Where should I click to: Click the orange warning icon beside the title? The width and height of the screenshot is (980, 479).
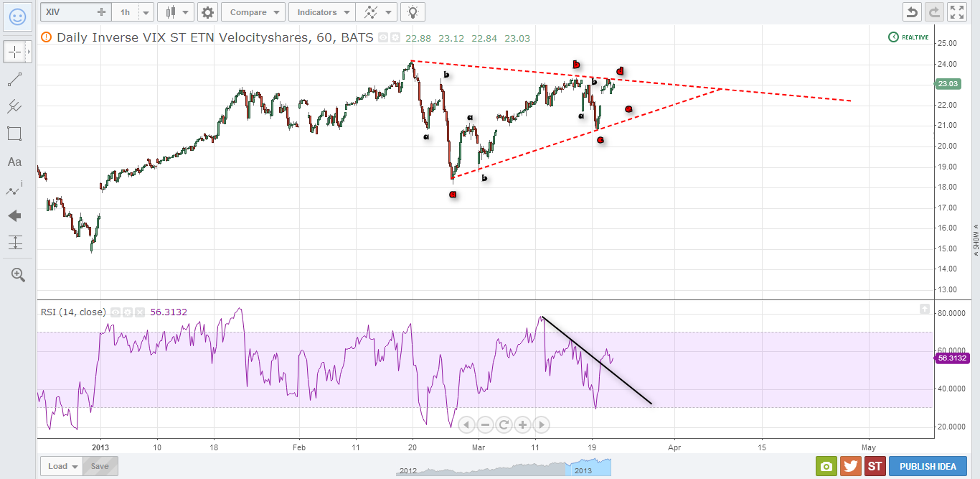click(47, 37)
